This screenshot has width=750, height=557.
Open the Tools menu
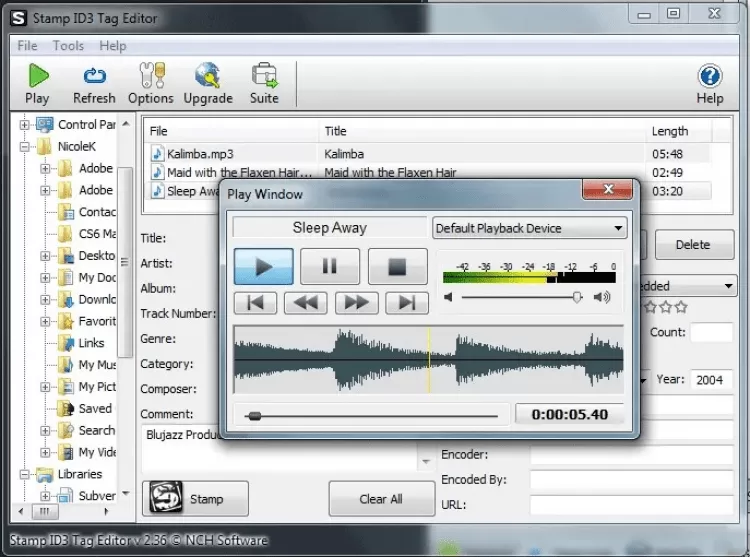coord(68,45)
